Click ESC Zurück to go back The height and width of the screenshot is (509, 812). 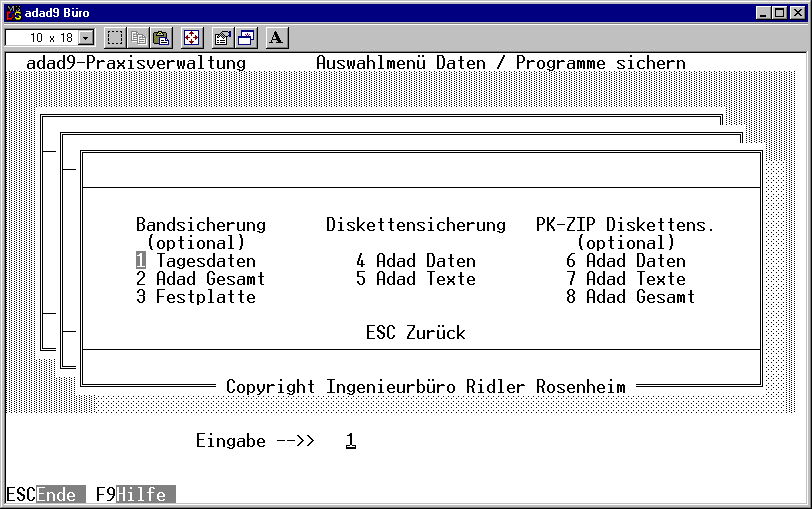click(416, 332)
